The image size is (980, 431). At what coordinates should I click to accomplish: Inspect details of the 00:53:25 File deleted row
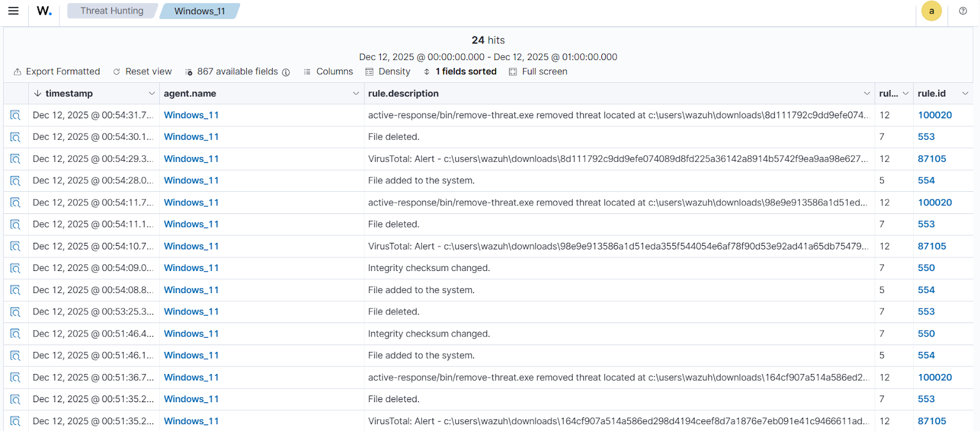[15, 312]
